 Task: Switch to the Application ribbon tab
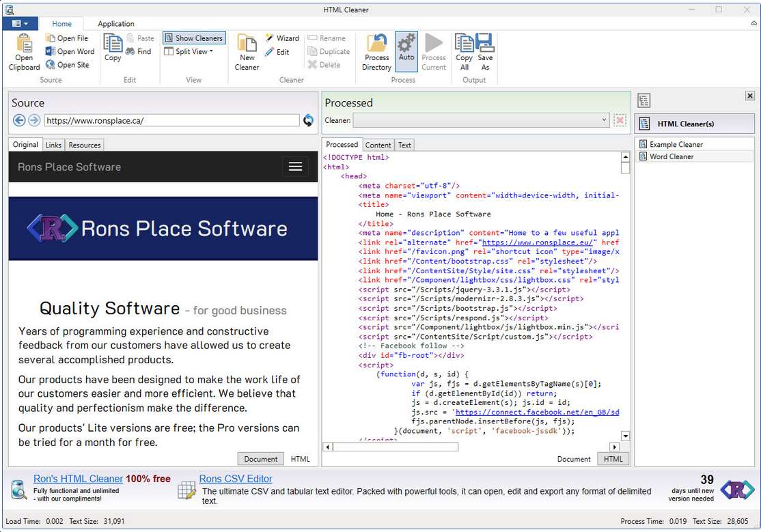pyautogui.click(x=116, y=24)
